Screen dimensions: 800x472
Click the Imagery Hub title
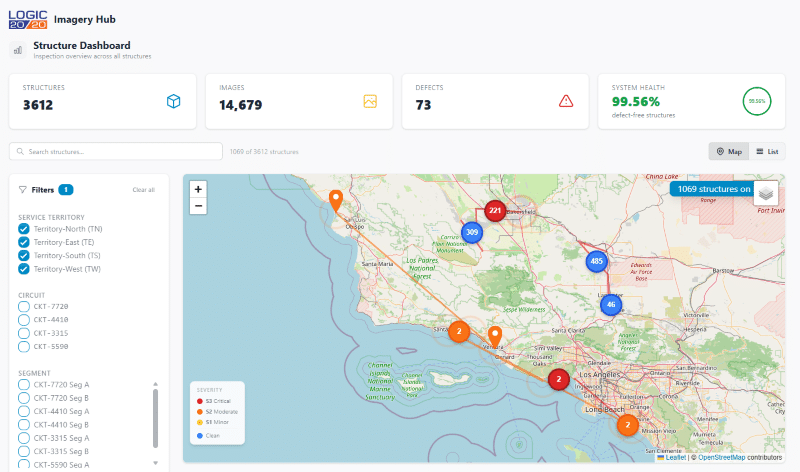[x=85, y=19]
